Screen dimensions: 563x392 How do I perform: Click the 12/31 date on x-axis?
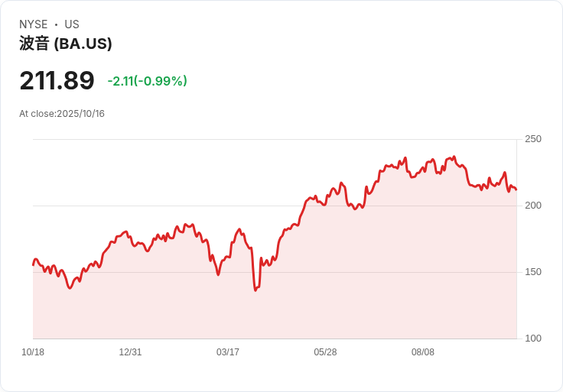[130, 352]
